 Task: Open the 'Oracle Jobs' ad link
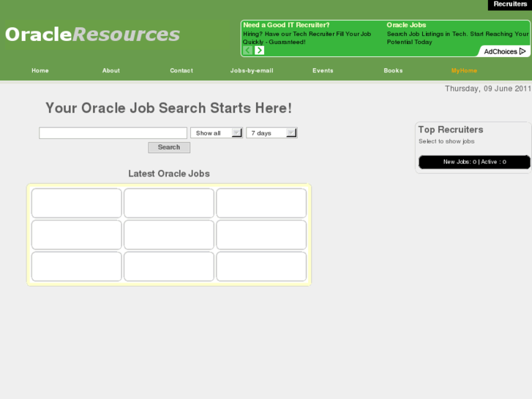(x=406, y=25)
